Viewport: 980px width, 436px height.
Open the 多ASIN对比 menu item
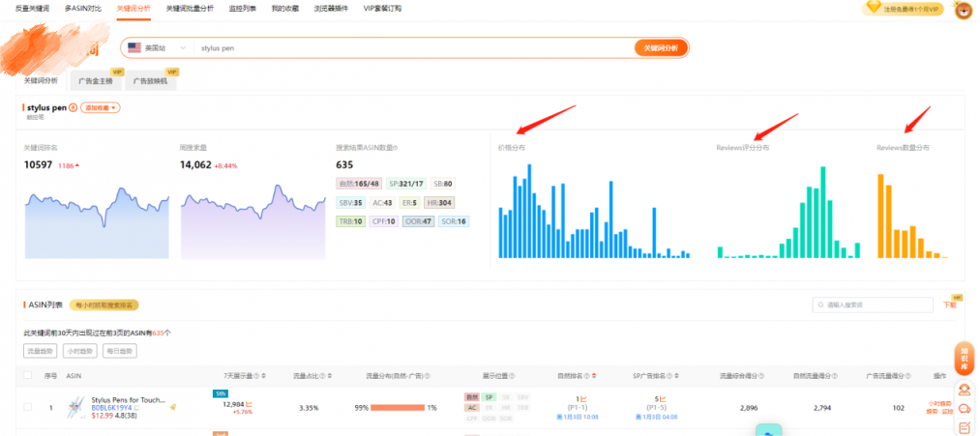[x=84, y=8]
